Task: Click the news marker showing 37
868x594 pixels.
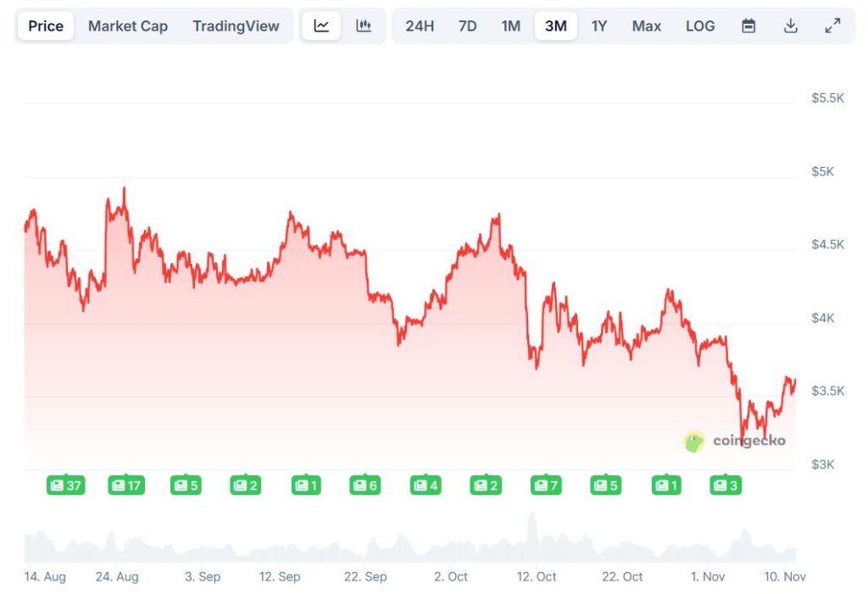Action: click(65, 485)
